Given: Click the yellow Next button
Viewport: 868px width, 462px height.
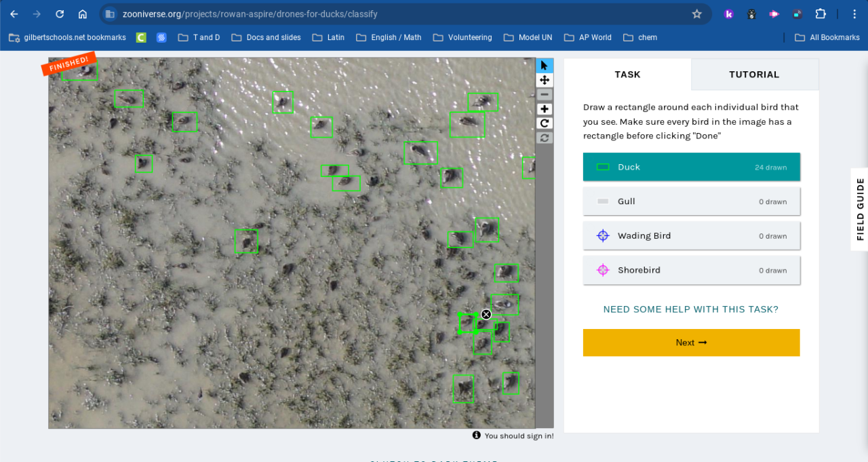Looking at the screenshot, I should click(691, 343).
